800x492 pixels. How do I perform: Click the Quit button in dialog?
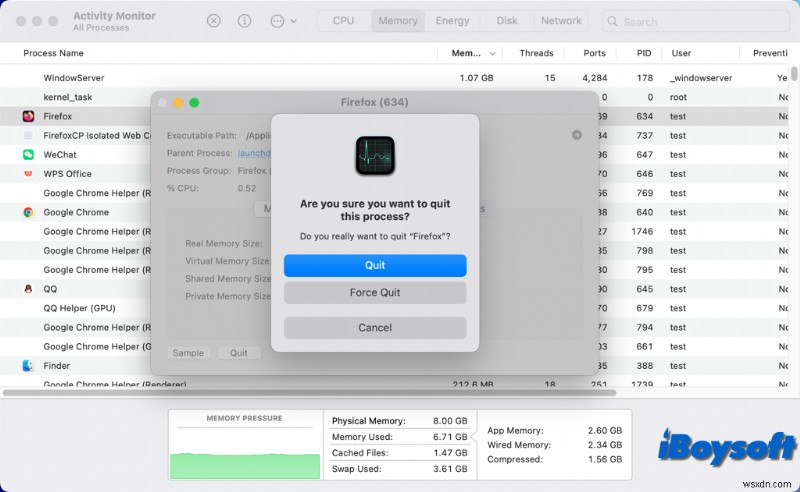pos(375,265)
